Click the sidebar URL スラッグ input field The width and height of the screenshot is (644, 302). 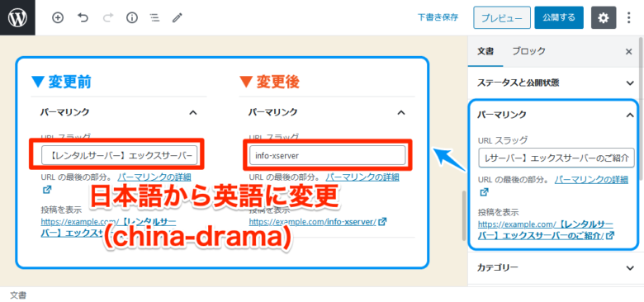557,158
